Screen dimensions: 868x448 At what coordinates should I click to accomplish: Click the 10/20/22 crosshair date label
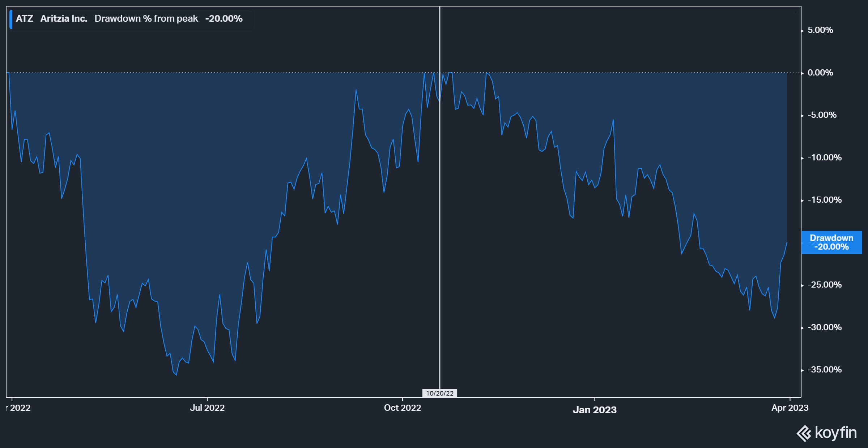coord(440,393)
